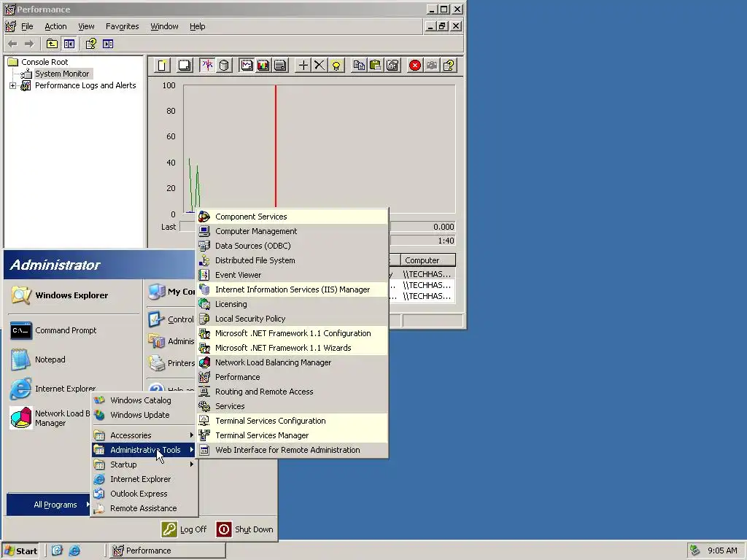Open Notepad from Start menu
Screen dimensions: 747x560
pos(74,359)
